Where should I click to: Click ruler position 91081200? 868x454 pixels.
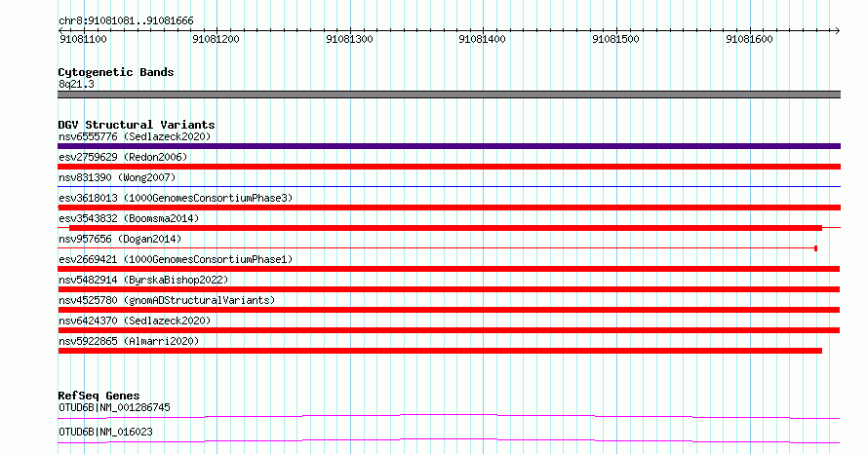[216, 39]
